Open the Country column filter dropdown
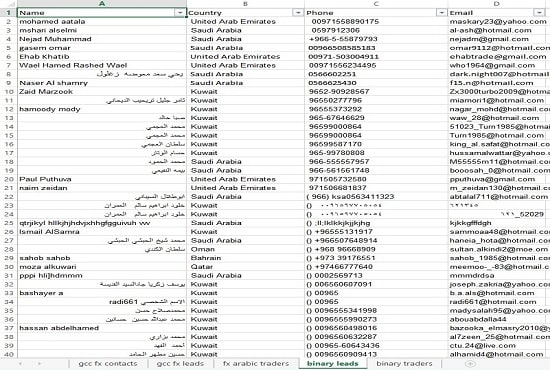Viewport: 550px width, 370px height. [298, 13]
